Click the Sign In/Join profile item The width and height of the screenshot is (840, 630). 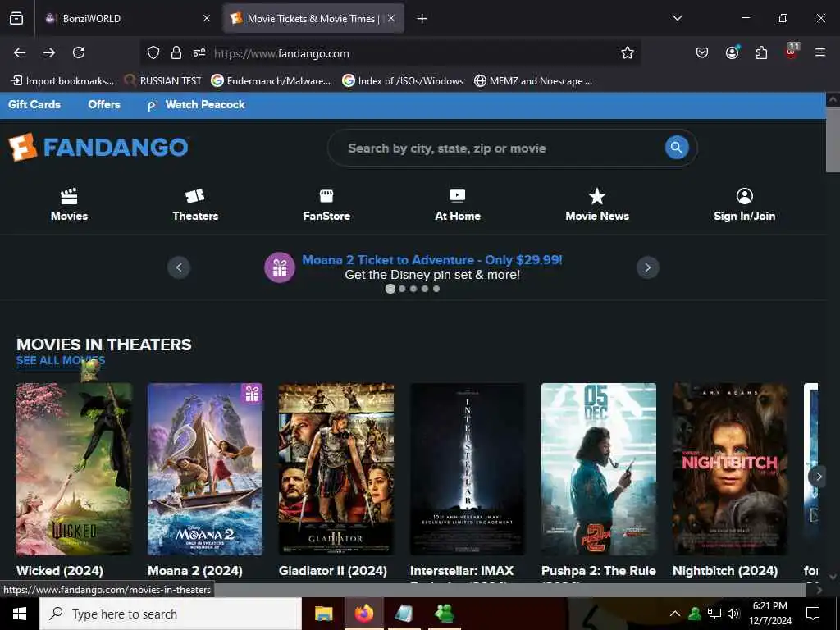(744, 204)
